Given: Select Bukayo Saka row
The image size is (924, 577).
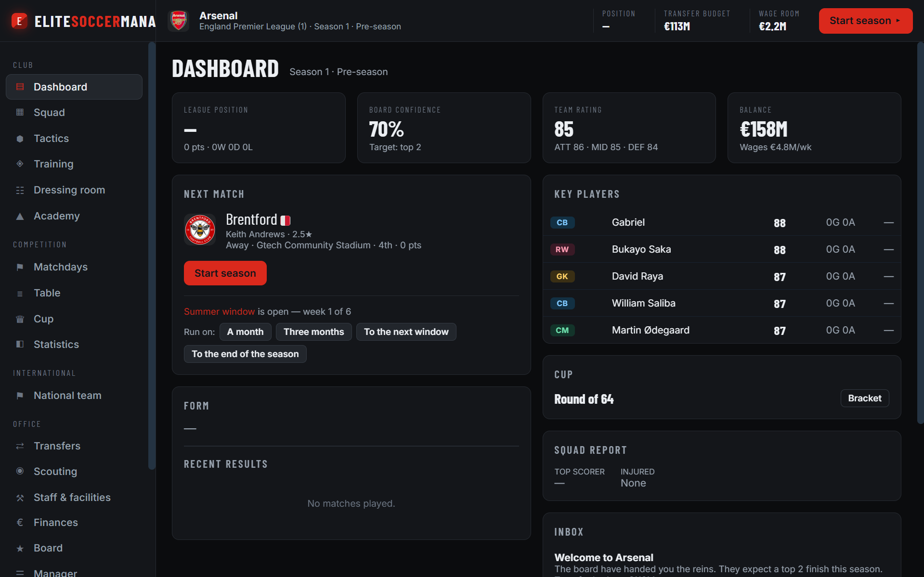Looking at the screenshot, I should click(x=722, y=249).
